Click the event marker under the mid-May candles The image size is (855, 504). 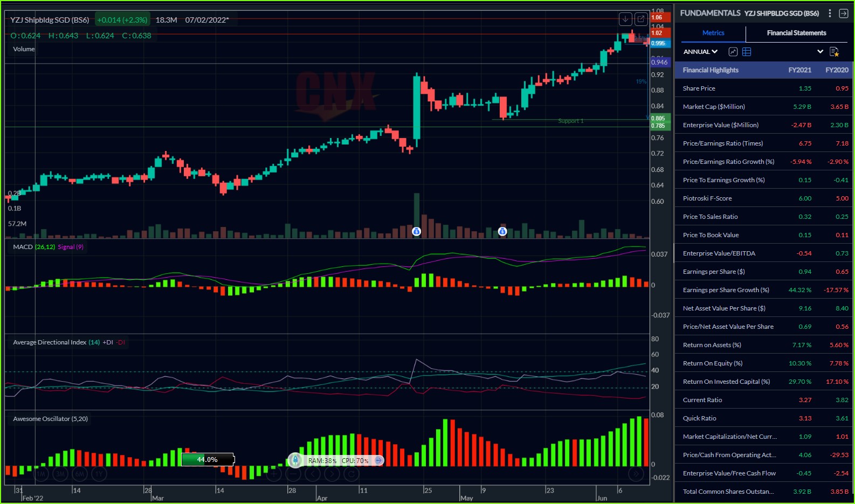click(x=502, y=231)
